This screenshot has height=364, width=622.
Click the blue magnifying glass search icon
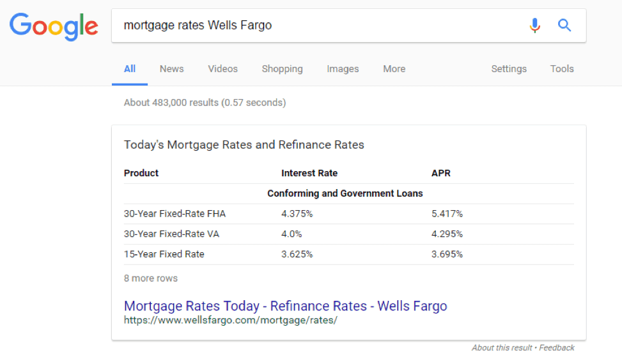click(x=564, y=26)
